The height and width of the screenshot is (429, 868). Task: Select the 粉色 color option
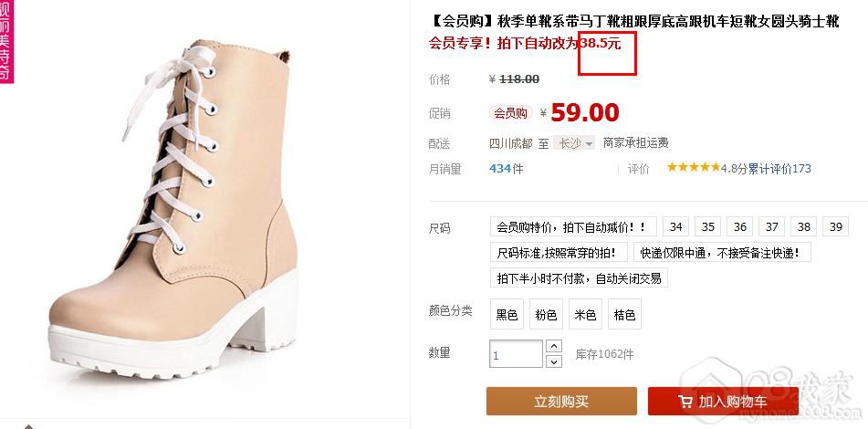point(546,314)
